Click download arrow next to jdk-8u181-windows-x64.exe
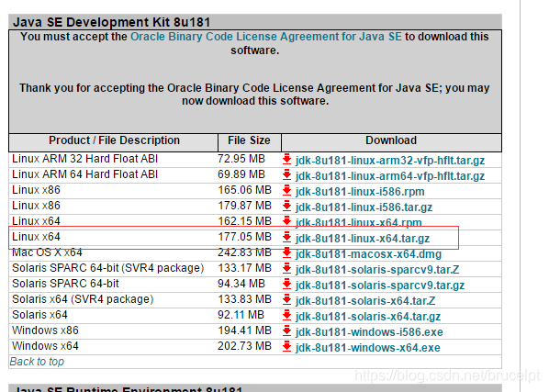The height and width of the screenshot is (392, 549). [x=286, y=346]
